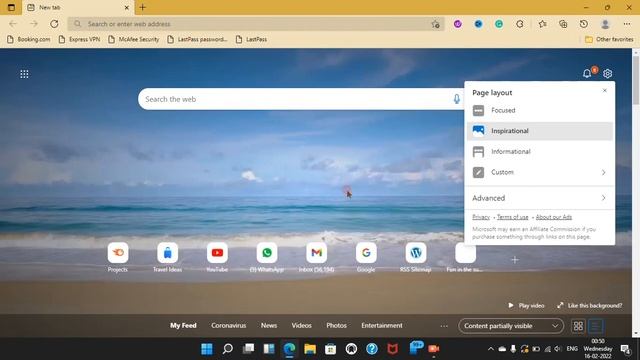This screenshot has height=360, width=640.
Task: Open Microsoft Edge from the taskbar
Action: 289,349
